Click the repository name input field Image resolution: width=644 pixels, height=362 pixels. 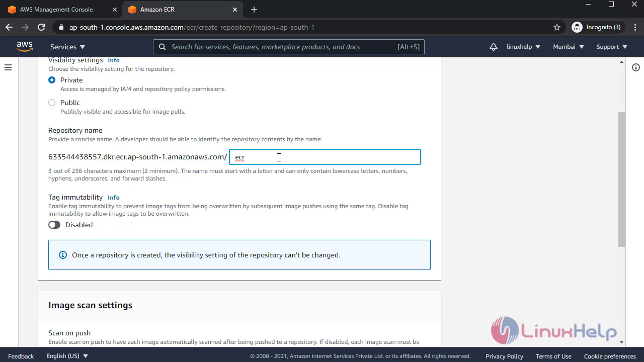click(x=325, y=157)
